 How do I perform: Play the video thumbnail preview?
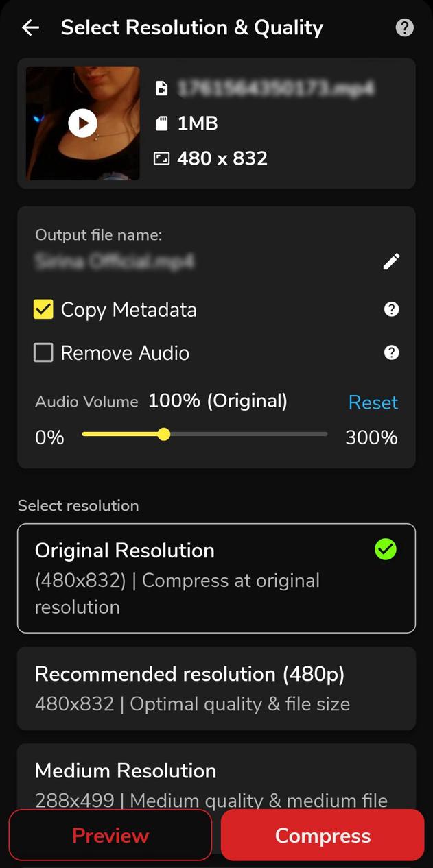82,123
